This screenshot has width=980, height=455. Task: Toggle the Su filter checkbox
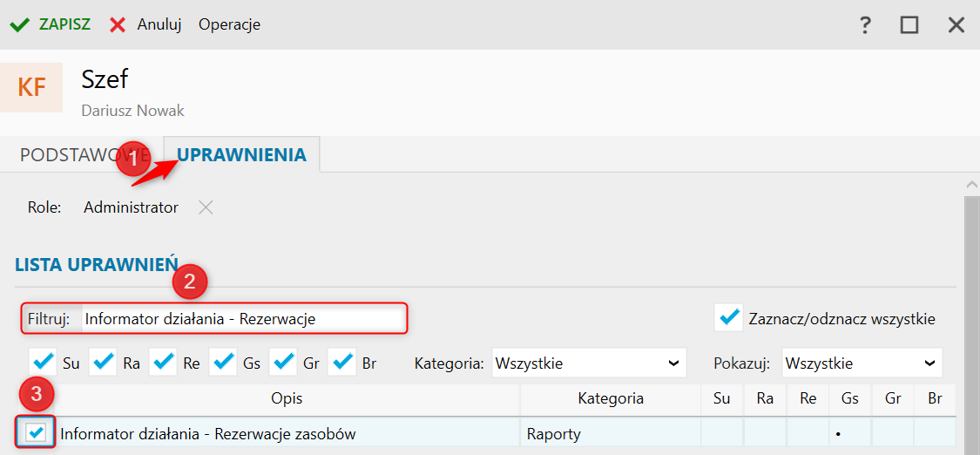pyautogui.click(x=44, y=363)
